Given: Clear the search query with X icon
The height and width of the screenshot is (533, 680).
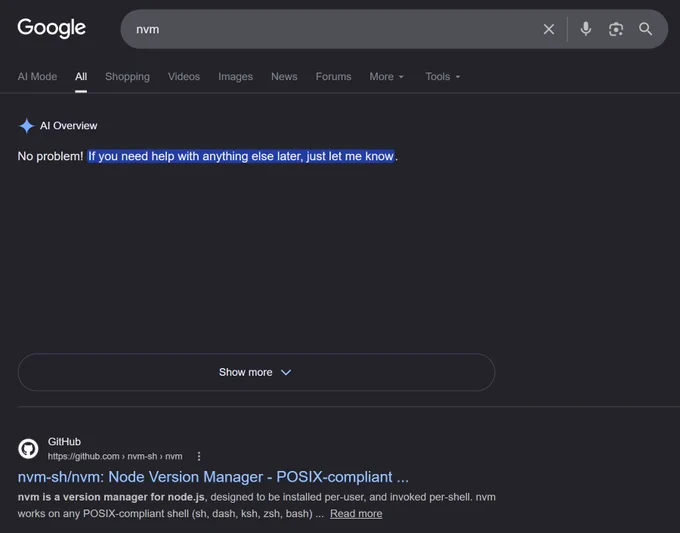Looking at the screenshot, I should 549,29.
